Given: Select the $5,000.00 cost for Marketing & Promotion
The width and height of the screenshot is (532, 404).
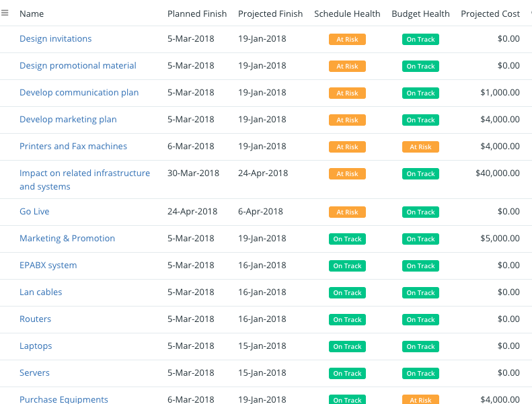Looking at the screenshot, I should 500,238.
